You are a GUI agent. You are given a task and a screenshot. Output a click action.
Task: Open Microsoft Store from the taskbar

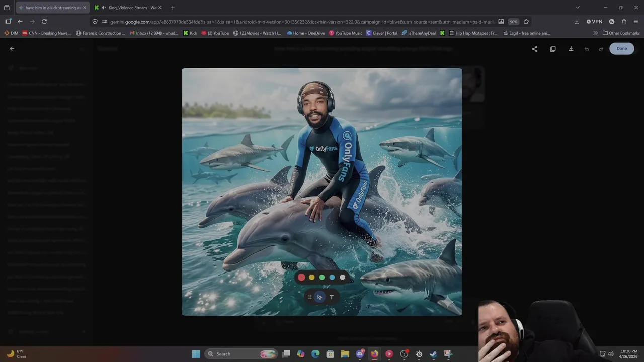pyautogui.click(x=330, y=354)
